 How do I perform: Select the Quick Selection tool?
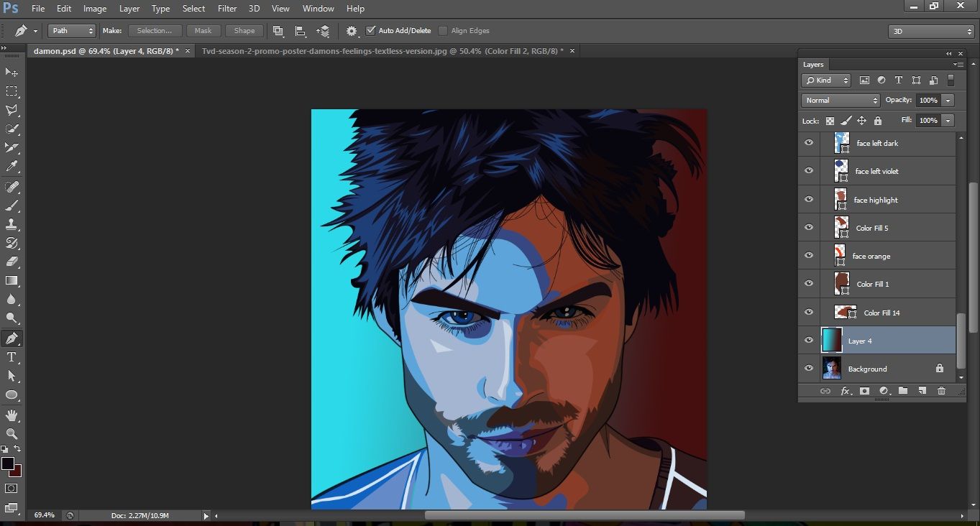(12, 129)
